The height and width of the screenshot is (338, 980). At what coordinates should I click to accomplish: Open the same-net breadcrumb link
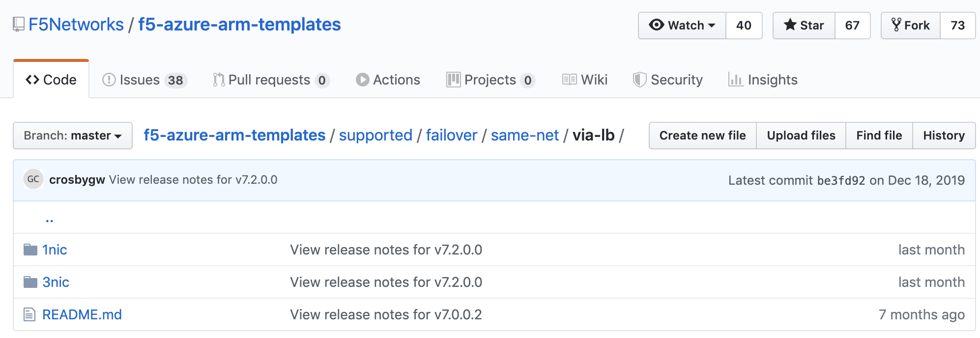[x=525, y=135]
